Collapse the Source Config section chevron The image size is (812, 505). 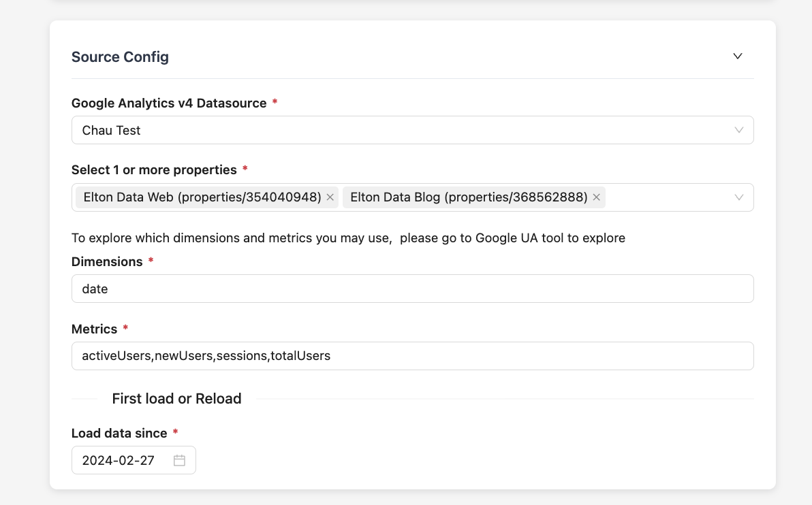tap(737, 56)
